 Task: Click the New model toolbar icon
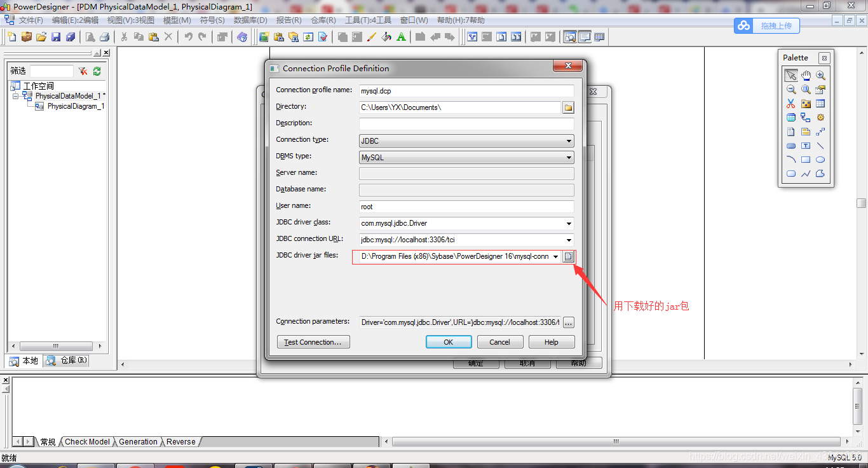pyautogui.click(x=11, y=37)
